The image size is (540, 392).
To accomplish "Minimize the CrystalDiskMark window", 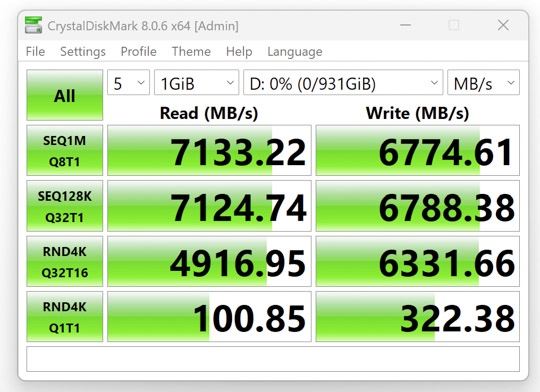I will 405,25.
